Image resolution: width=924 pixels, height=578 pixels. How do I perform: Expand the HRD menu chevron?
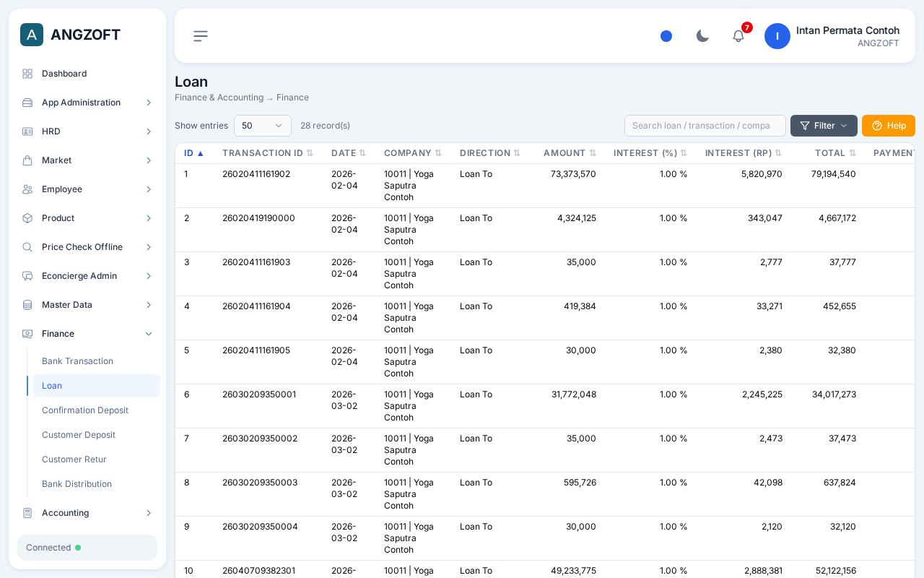coord(149,131)
